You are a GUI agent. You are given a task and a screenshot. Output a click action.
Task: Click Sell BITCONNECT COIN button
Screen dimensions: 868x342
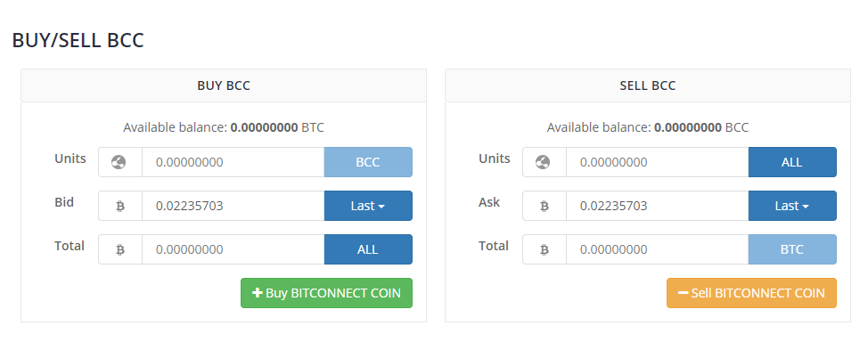[751, 293]
